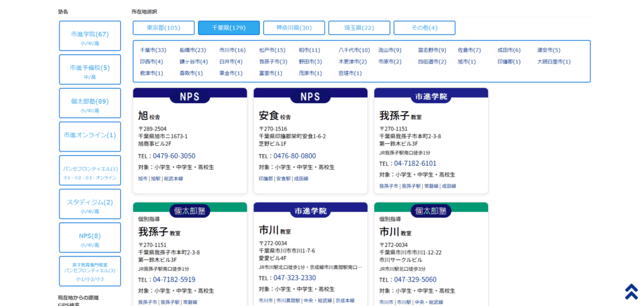Choose city 習志野市(9)
Screen dimensions: 644x306
tap(432, 50)
